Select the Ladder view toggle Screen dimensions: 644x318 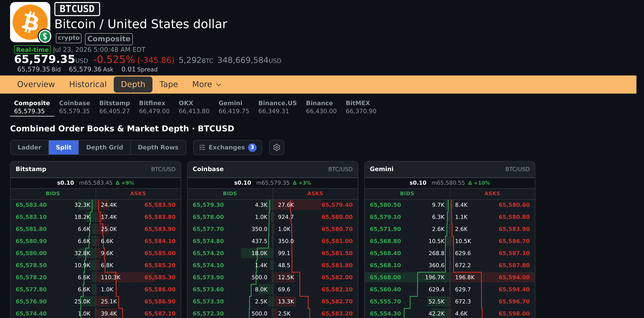(x=29, y=147)
